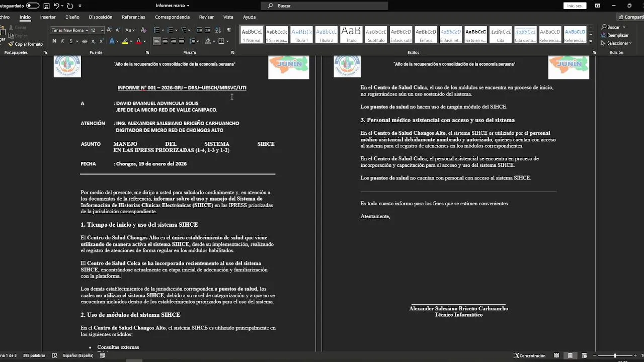Open the font size dropdown
The image size is (644, 362).
pos(102,30)
